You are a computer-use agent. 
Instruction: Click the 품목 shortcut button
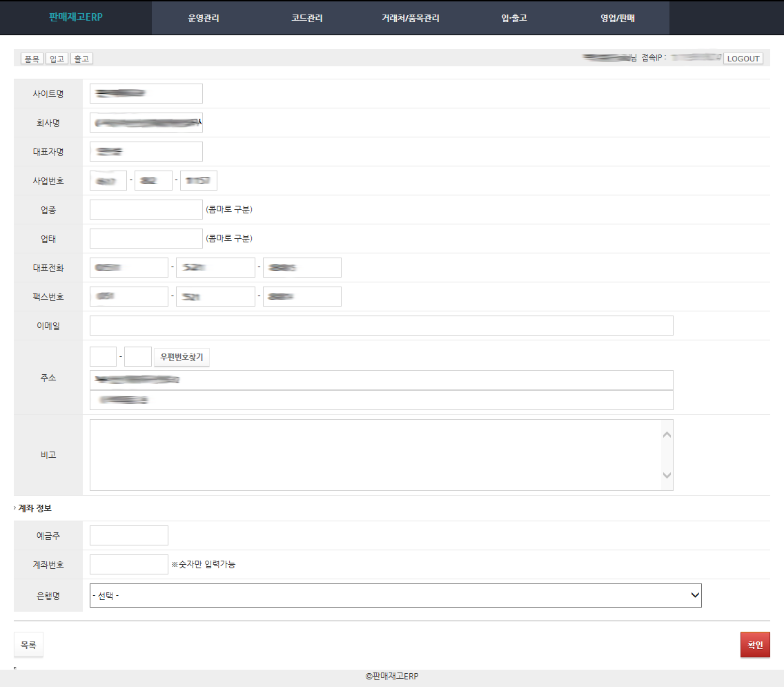(x=32, y=59)
